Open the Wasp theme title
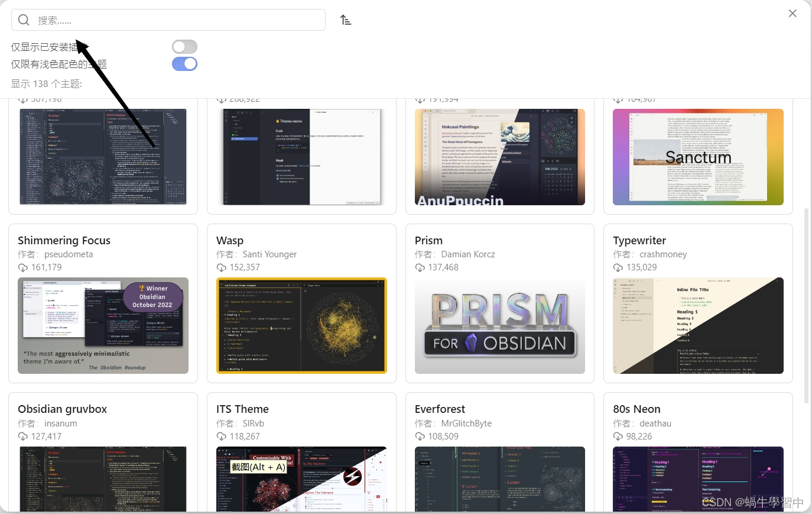This screenshot has width=812, height=514. pos(230,240)
